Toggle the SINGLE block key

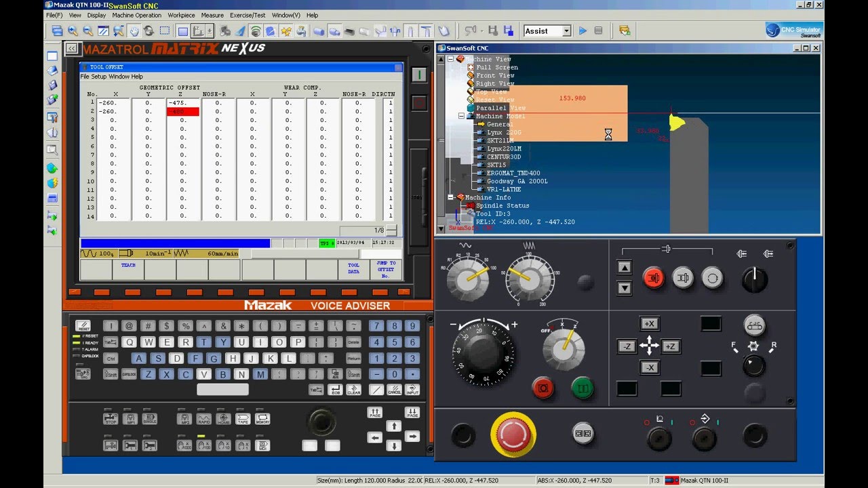(x=150, y=420)
